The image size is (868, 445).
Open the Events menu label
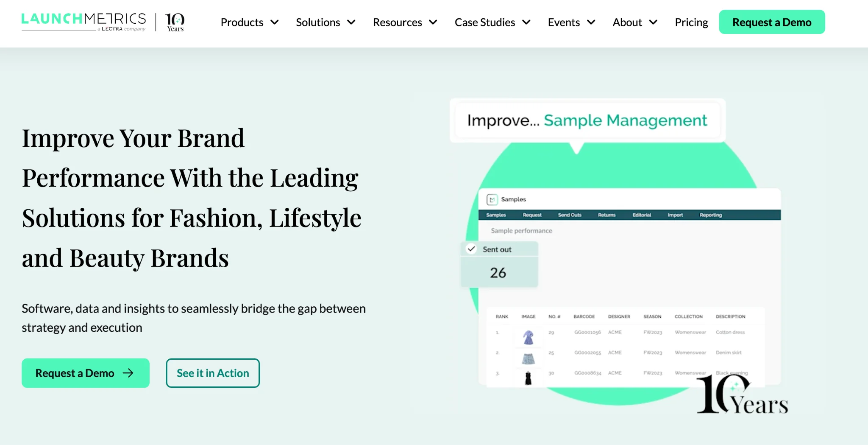(564, 22)
